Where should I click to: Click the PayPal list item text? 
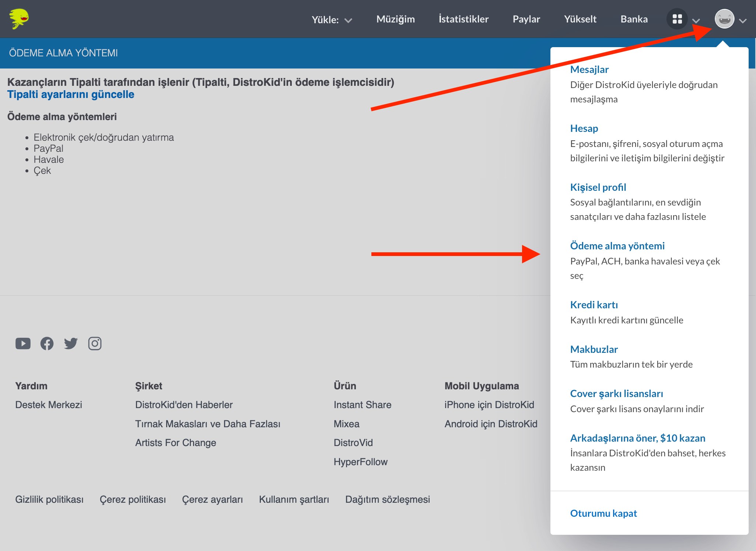coord(48,148)
